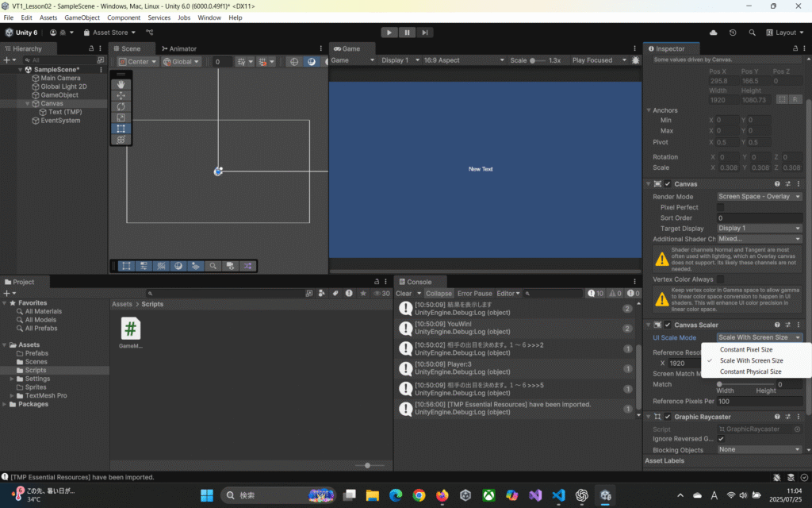Screen dimensions: 812x508
Task: Open File Explorer from taskbar
Action: point(373,495)
